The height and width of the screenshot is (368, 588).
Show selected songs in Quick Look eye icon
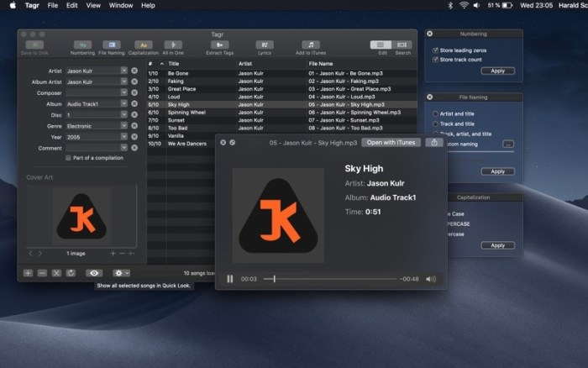94,273
